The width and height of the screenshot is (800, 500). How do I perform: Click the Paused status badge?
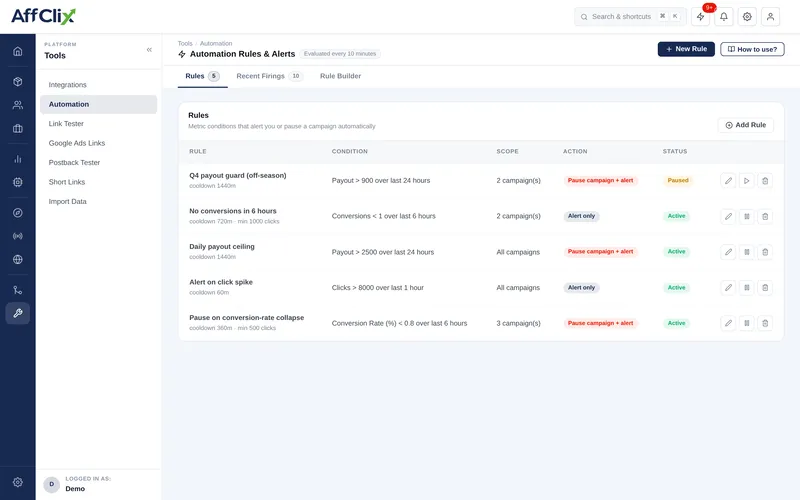click(678, 181)
